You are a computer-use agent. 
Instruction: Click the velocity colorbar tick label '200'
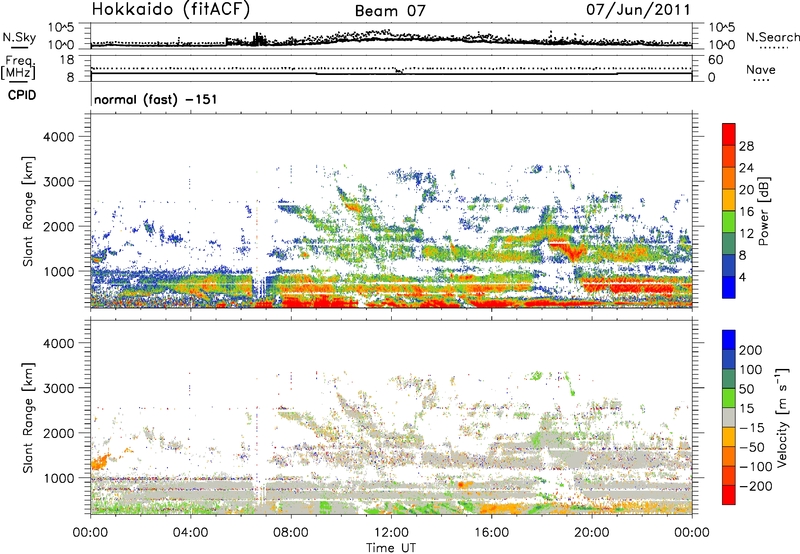pos(751,350)
